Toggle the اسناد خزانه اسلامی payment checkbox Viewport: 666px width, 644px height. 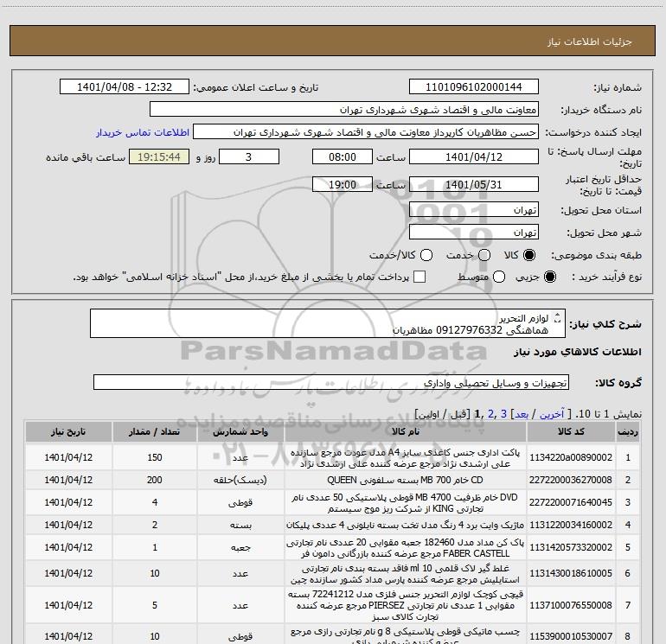419,277
